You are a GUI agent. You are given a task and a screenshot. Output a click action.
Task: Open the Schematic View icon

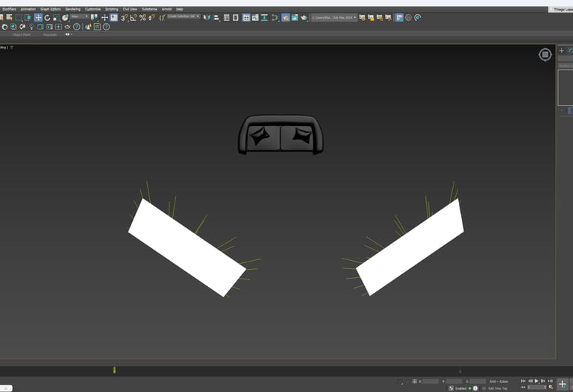[x=264, y=18]
